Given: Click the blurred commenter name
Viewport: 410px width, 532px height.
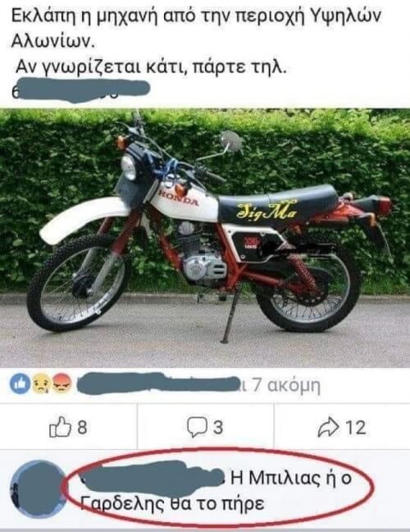Looking at the screenshot, I should pyautogui.click(x=152, y=478).
